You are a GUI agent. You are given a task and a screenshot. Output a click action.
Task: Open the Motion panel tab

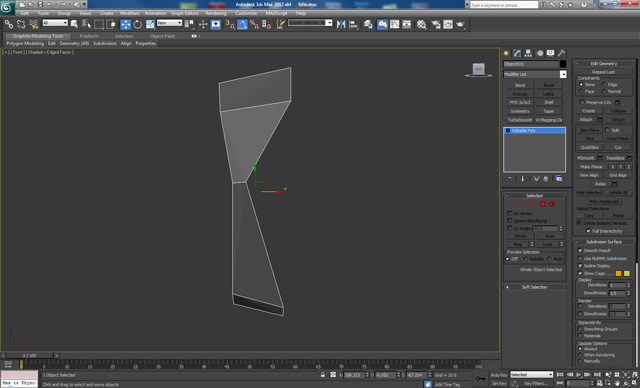pos(540,53)
